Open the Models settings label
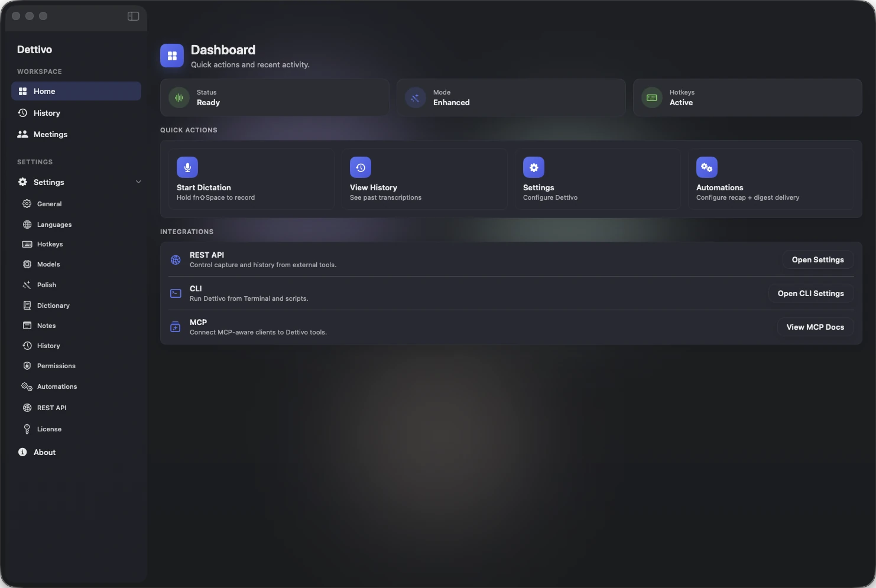 [48, 264]
